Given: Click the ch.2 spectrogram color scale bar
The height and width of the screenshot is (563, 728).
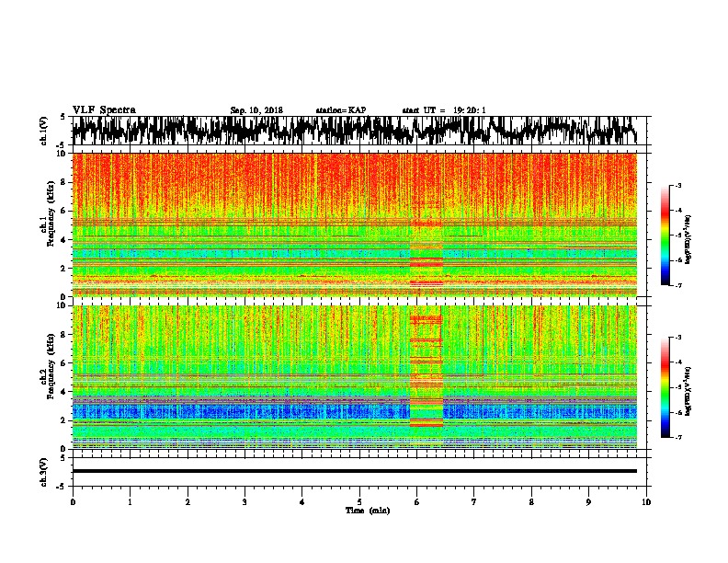Looking at the screenshot, I should pos(665,387).
